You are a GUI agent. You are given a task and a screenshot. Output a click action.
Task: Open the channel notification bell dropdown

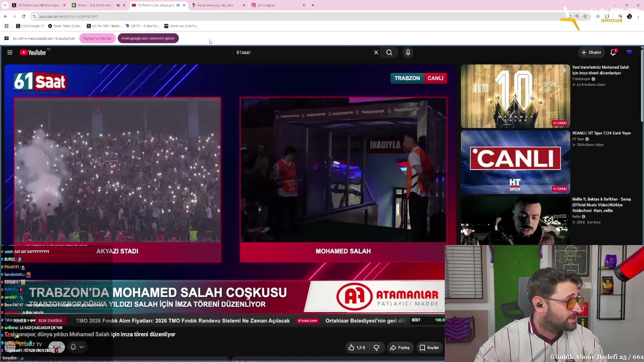(76, 347)
